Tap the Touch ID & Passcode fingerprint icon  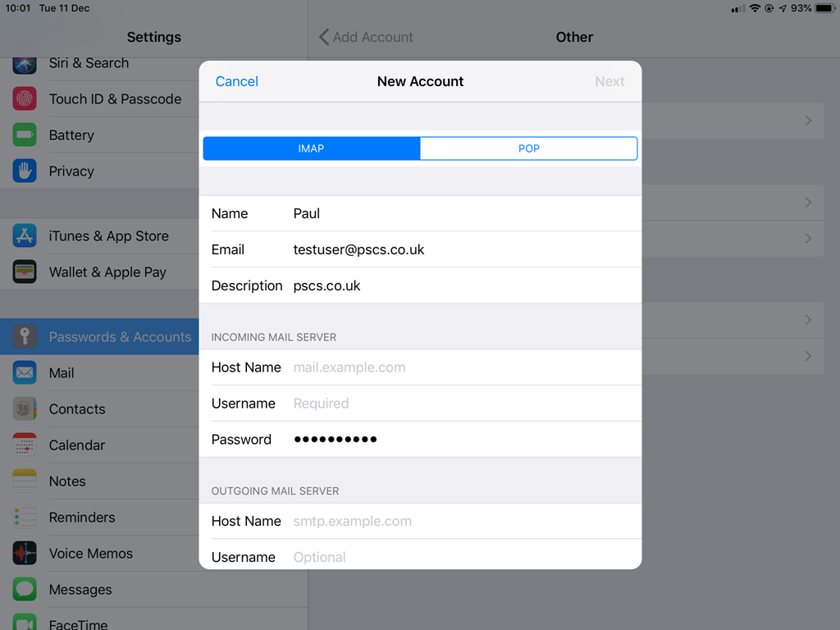tap(25, 99)
